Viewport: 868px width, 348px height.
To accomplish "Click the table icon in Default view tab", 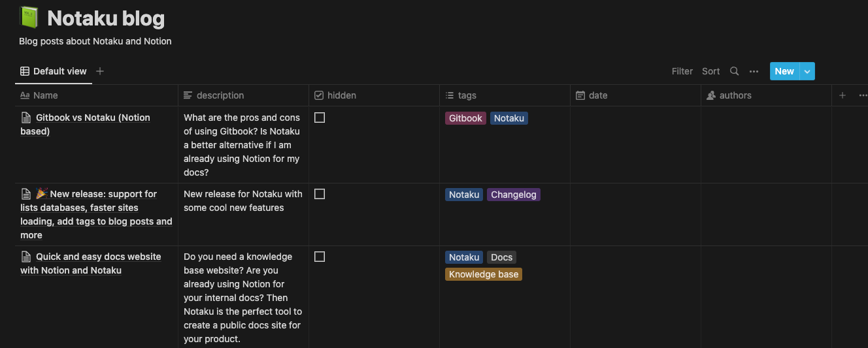I will coord(25,71).
